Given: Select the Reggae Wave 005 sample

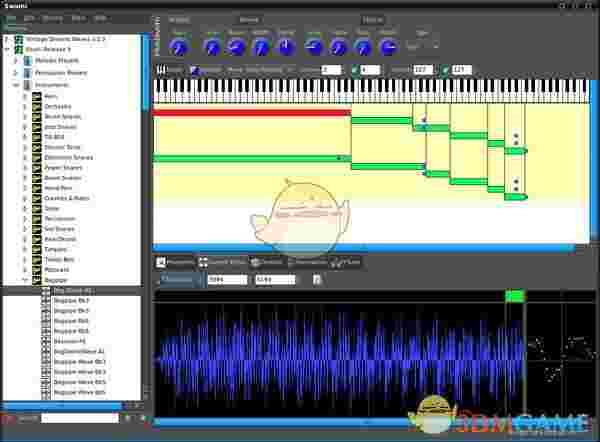Looking at the screenshot, I should point(80,382).
